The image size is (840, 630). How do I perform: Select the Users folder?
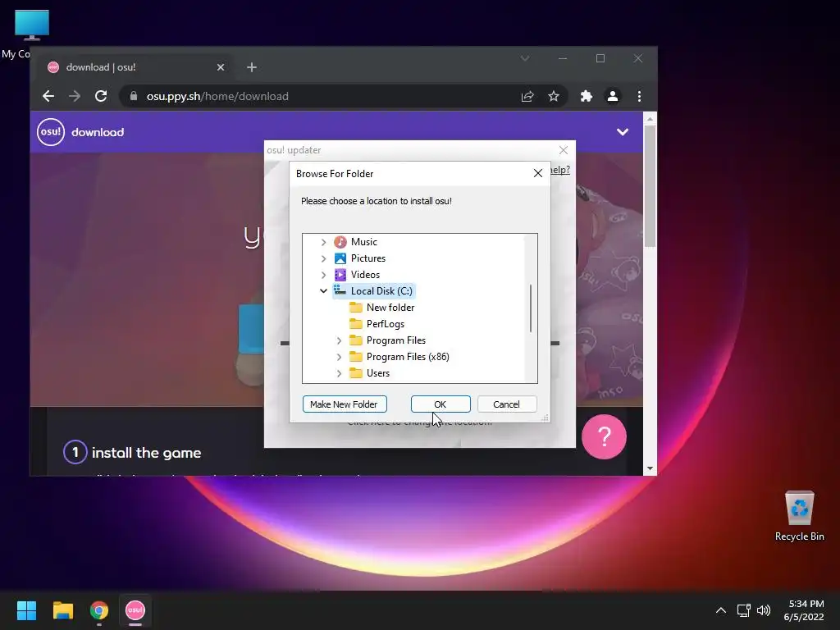coord(377,373)
